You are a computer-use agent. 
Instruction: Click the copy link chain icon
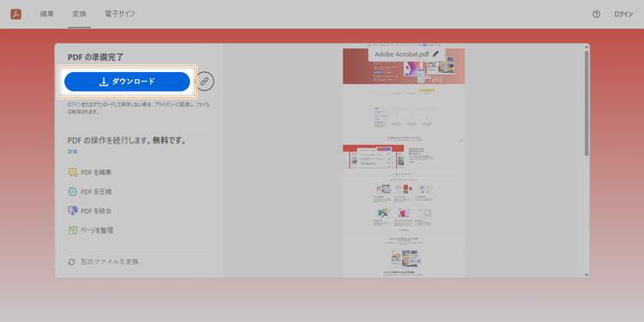pyautogui.click(x=204, y=82)
